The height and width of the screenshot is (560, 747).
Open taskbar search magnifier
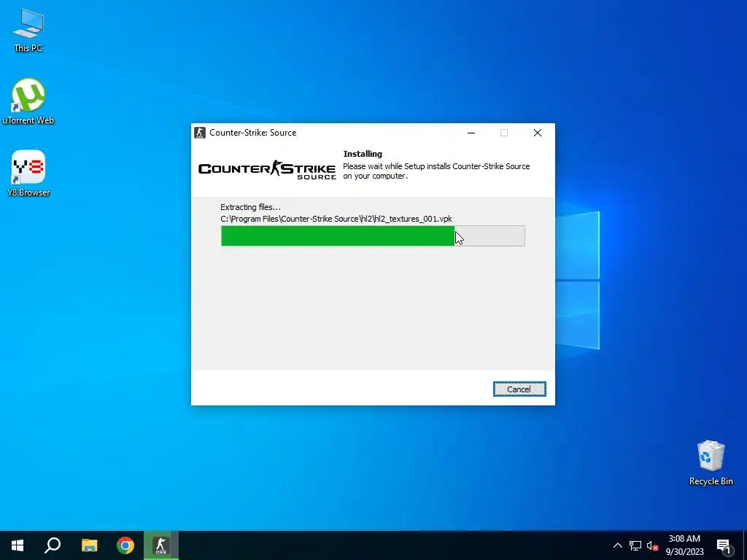click(x=53, y=545)
